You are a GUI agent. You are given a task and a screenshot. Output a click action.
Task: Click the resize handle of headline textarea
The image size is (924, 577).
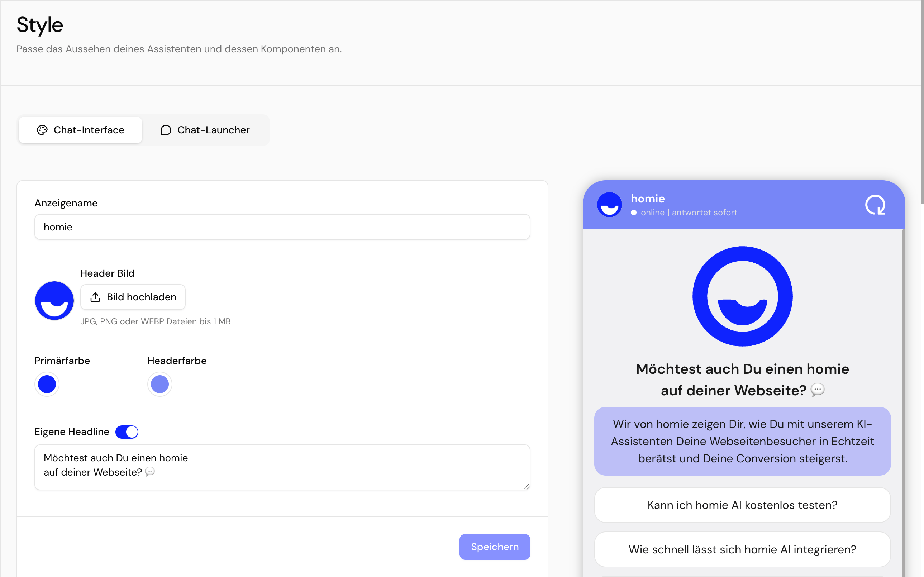click(526, 486)
